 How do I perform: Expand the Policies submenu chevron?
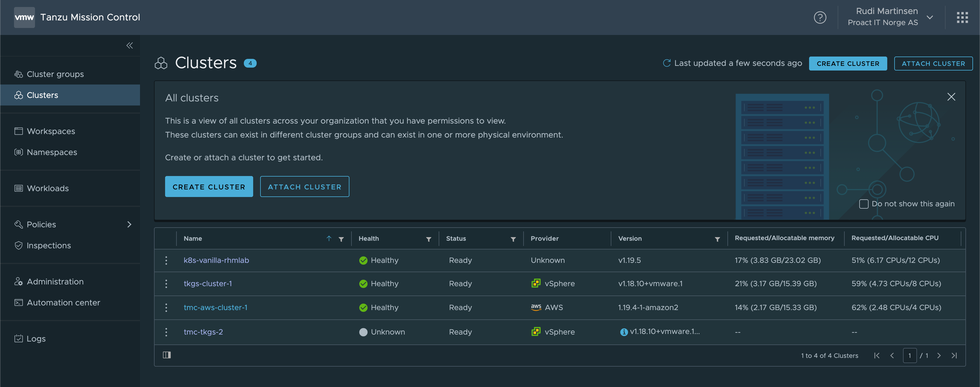point(129,224)
